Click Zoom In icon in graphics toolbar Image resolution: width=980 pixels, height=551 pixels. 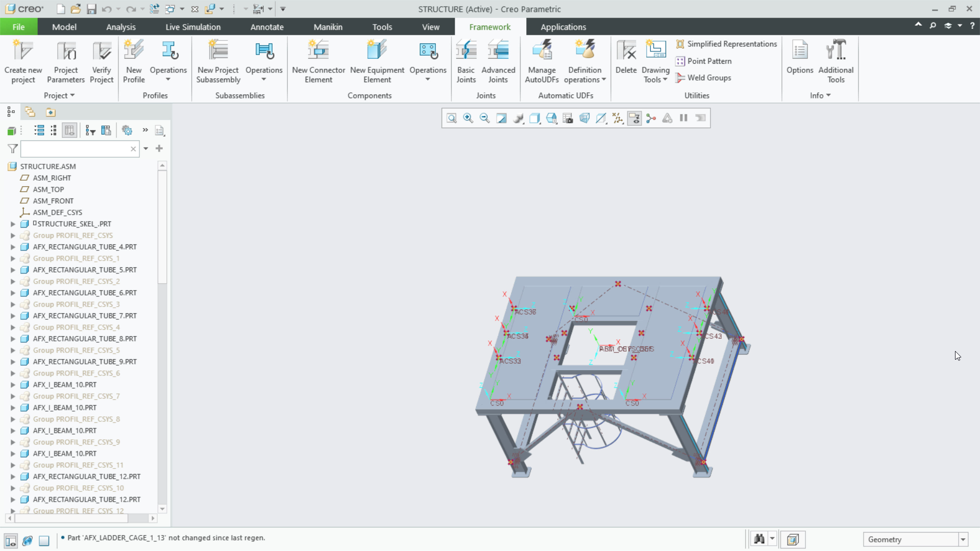[468, 118]
